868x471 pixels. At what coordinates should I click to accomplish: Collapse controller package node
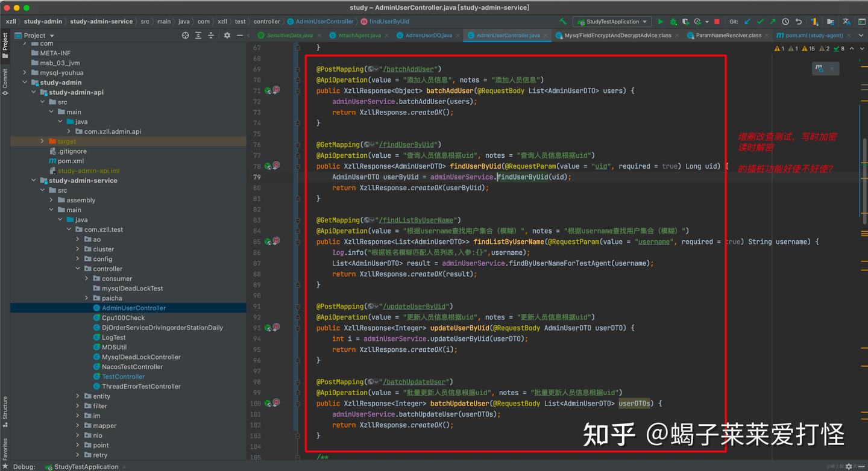[78, 269]
